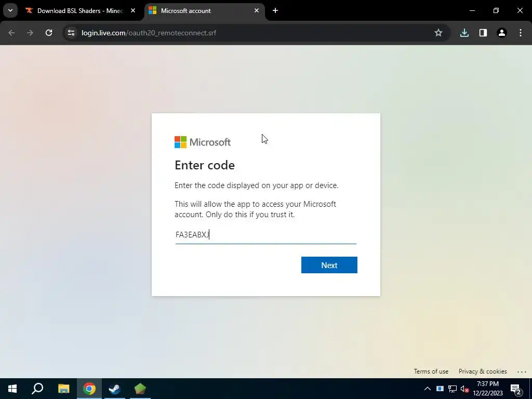Open Windows taskbar search
532x399 pixels.
[37, 389]
